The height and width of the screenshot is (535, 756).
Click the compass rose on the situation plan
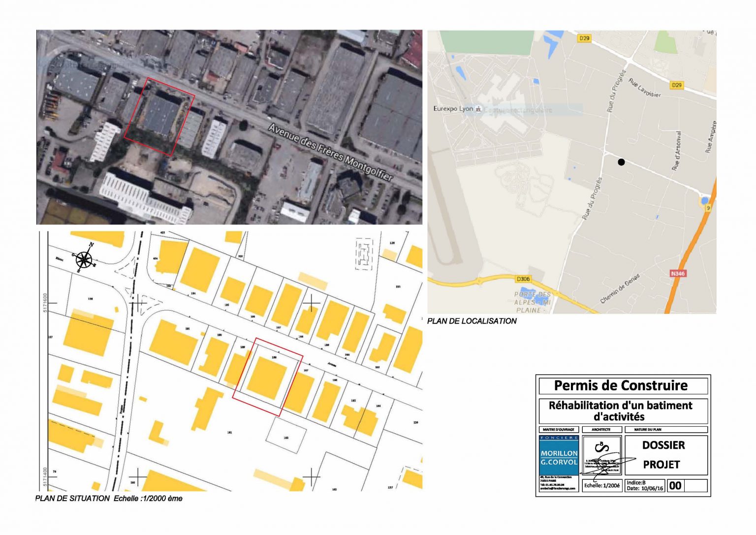(85, 259)
